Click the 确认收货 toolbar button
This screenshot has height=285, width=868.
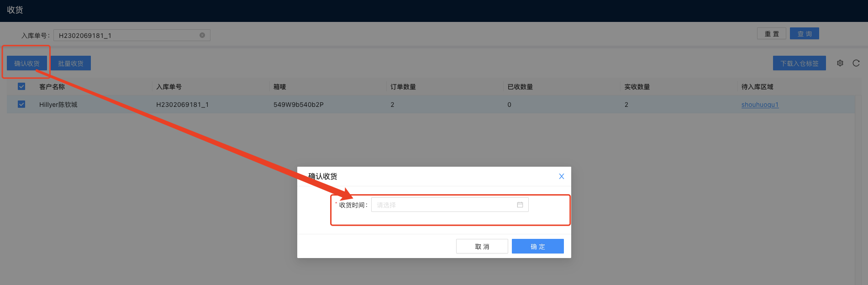[x=27, y=63]
